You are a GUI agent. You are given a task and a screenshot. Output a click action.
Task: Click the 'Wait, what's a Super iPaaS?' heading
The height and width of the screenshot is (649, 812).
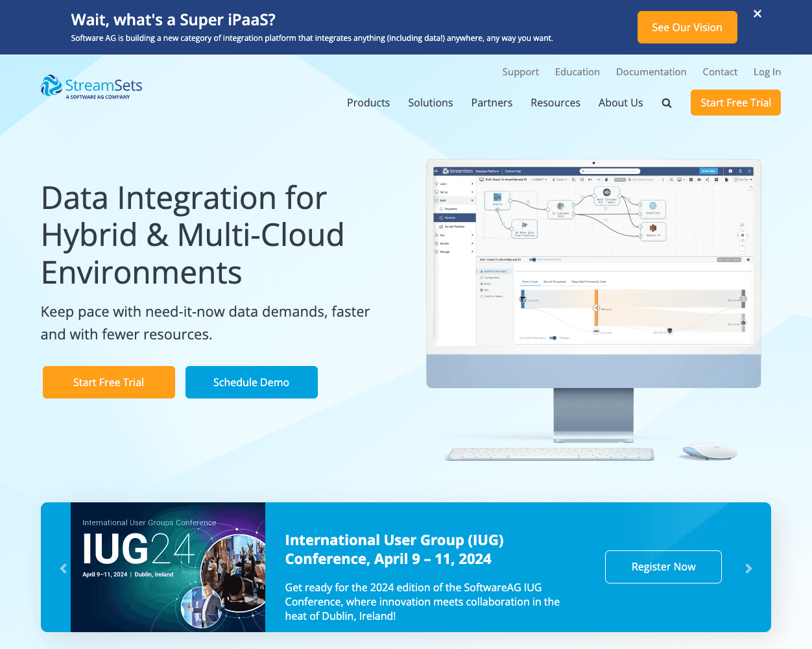(173, 19)
